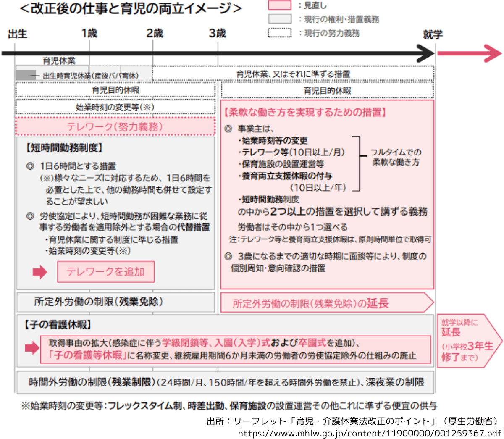Click the bold 代替措置 text
Screen dimensions: 504x439
pyautogui.click(x=194, y=227)
